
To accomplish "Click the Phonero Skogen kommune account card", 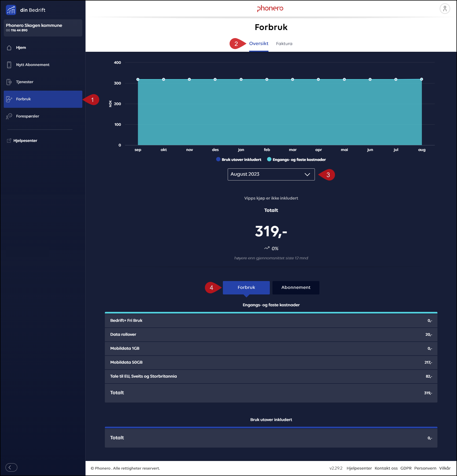I will pos(43,28).
